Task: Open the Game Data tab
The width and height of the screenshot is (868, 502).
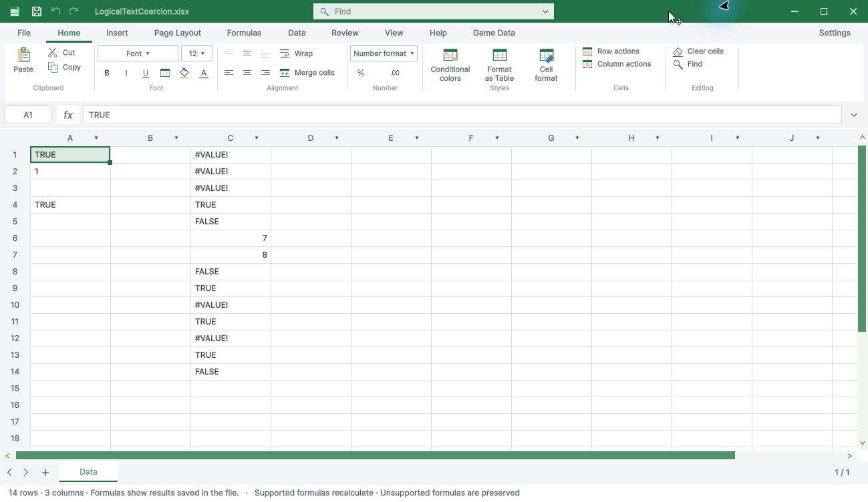Action: point(494,33)
